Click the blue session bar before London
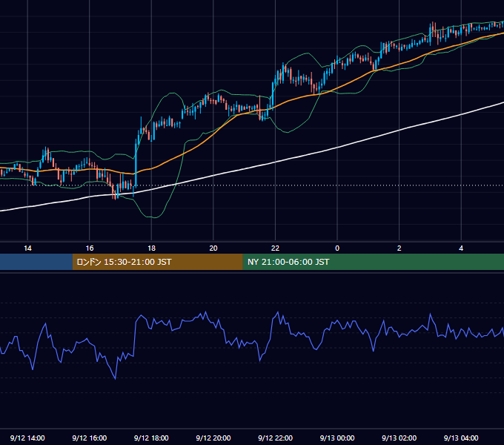The image size is (504, 445). [36, 262]
